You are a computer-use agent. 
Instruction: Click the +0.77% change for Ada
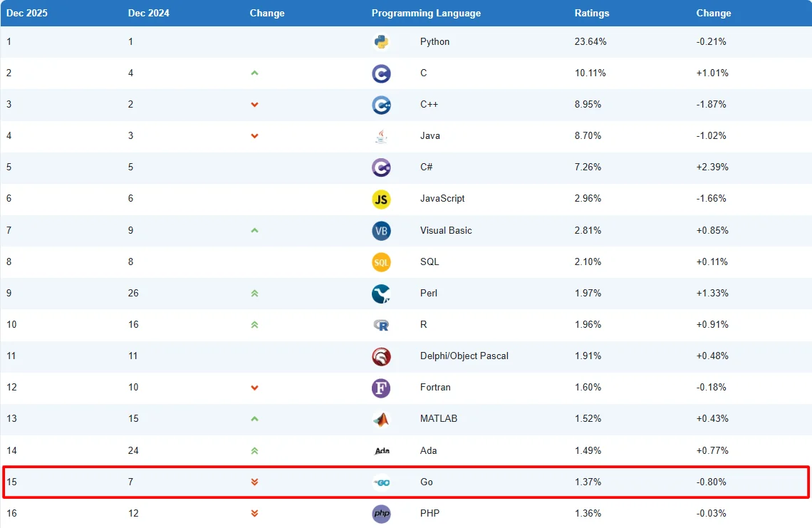[712, 450]
